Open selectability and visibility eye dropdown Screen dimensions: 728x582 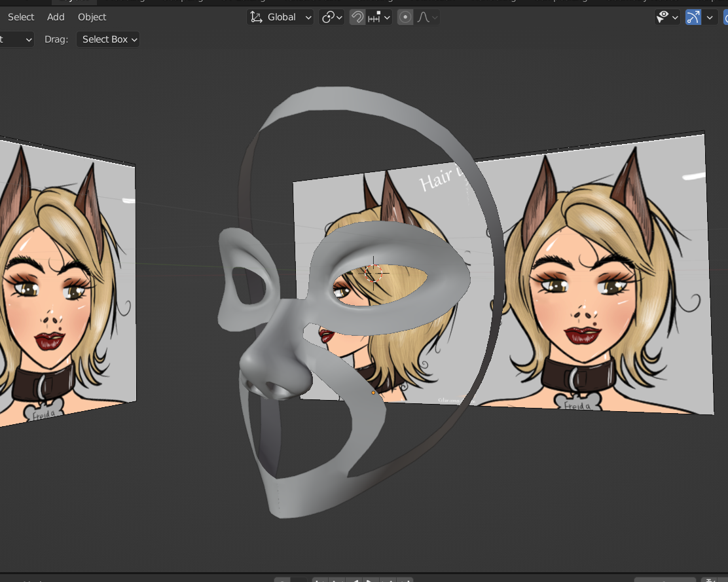(667, 17)
